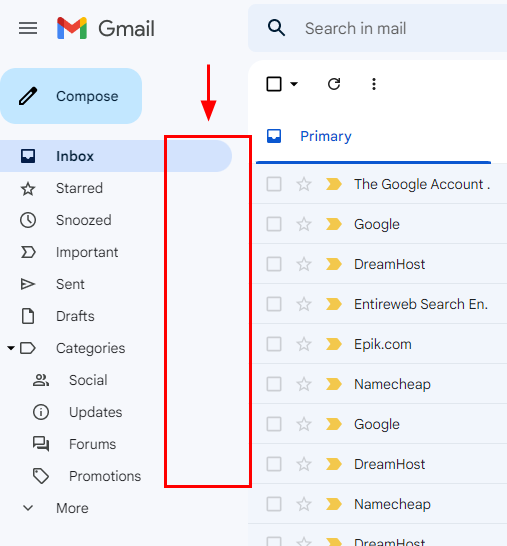The width and height of the screenshot is (507, 546).
Task: Open the Forums category
Action: click(x=92, y=444)
